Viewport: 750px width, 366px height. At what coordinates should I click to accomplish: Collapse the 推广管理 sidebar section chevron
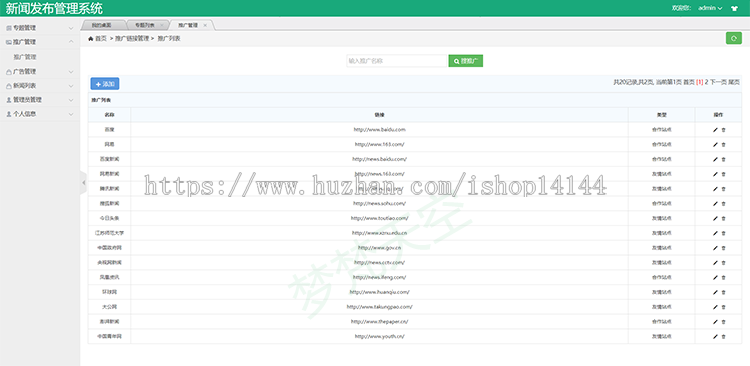point(71,42)
